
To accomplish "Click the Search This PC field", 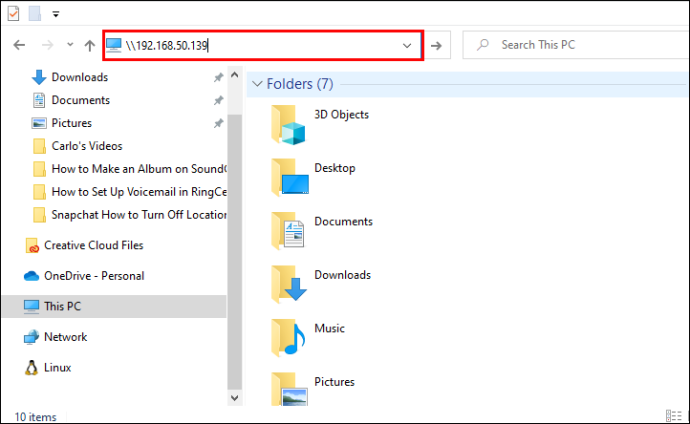I will [x=576, y=45].
